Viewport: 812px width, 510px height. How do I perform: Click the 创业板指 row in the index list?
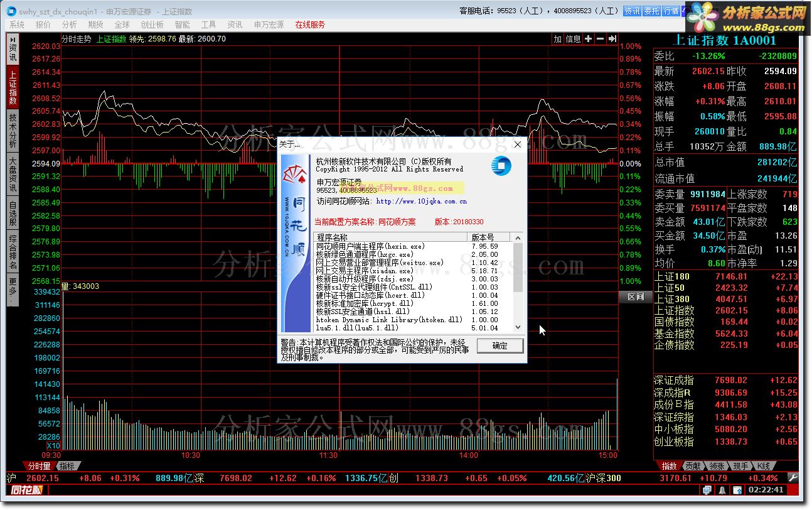726,442
